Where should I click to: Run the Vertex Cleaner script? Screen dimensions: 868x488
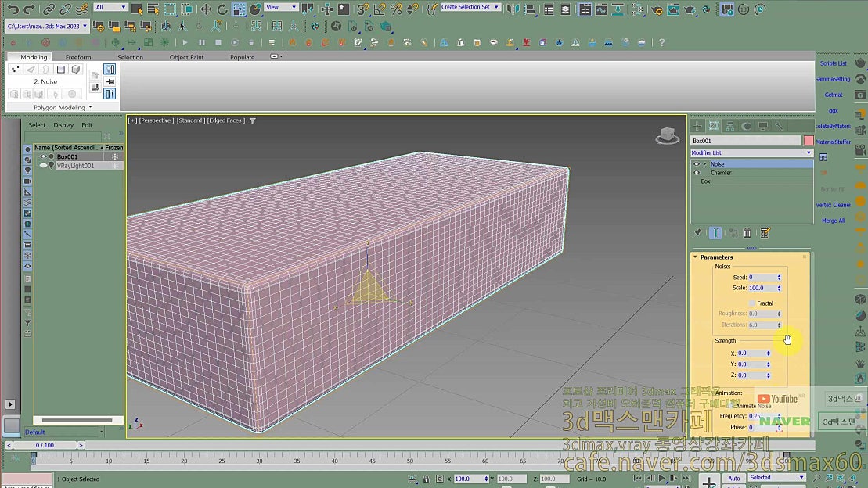coord(833,204)
